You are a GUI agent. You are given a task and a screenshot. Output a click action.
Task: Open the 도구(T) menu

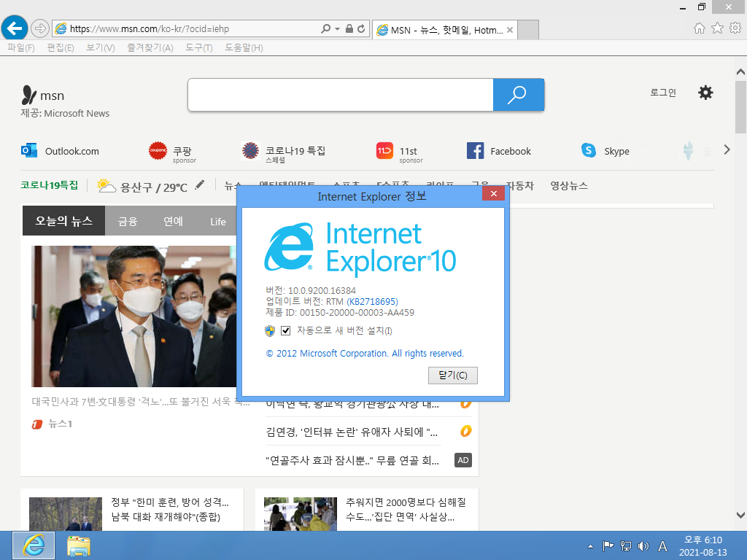click(x=199, y=47)
